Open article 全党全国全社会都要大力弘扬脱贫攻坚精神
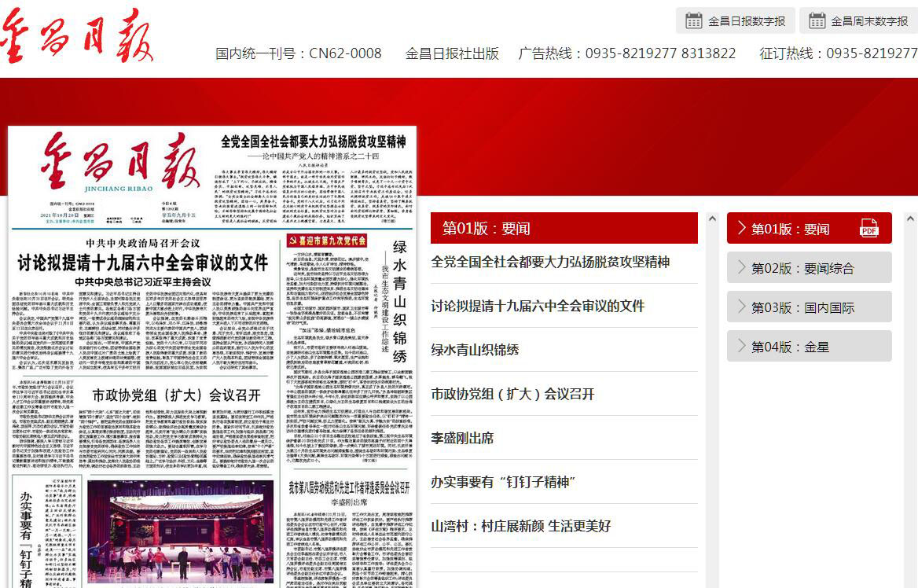918x588 pixels. point(550,262)
